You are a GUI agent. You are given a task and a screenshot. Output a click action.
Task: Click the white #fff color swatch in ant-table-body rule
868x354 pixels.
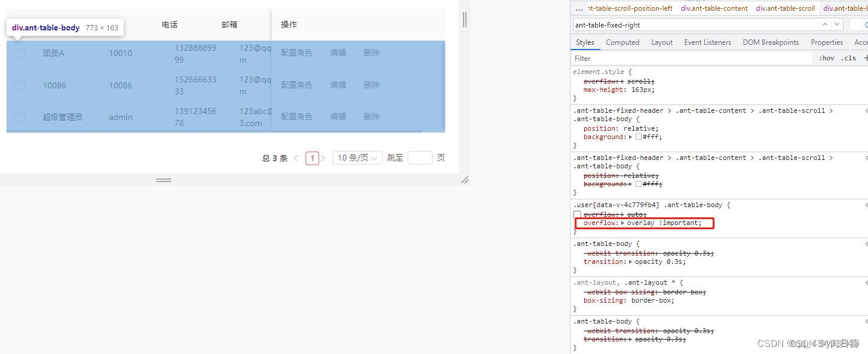click(x=638, y=137)
